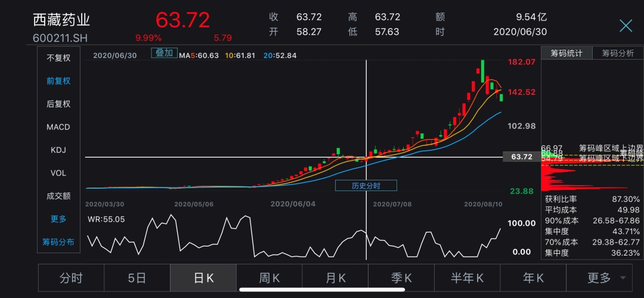
Task: Switch to 分时 chart tab
Action: [71, 278]
